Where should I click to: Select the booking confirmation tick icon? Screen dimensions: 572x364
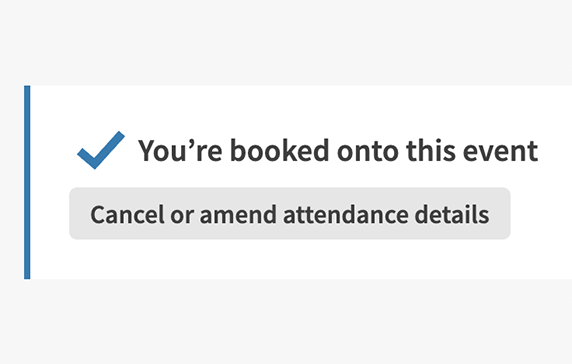(101, 150)
